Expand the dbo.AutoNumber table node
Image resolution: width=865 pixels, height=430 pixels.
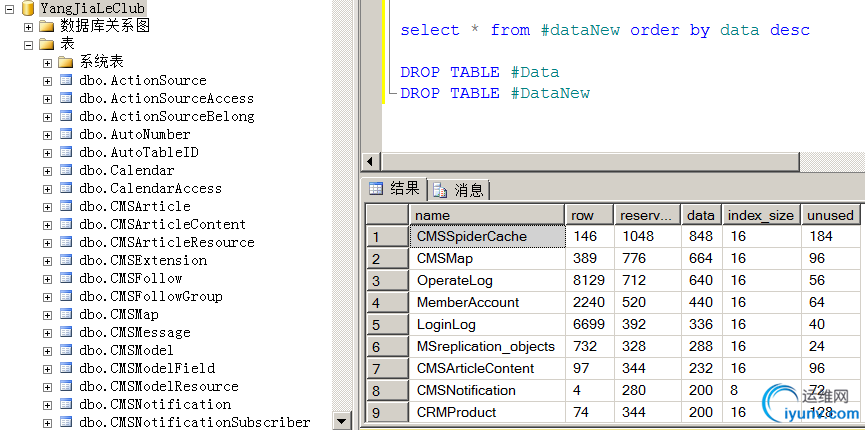(47, 134)
